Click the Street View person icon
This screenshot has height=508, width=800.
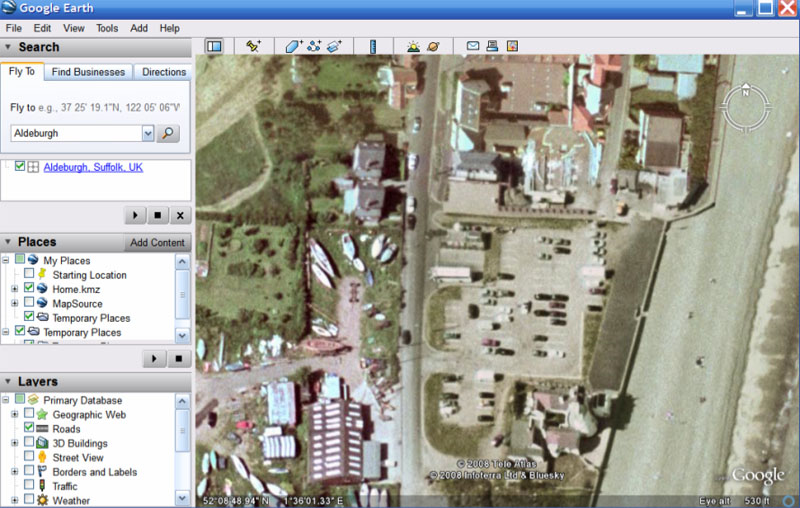42,457
